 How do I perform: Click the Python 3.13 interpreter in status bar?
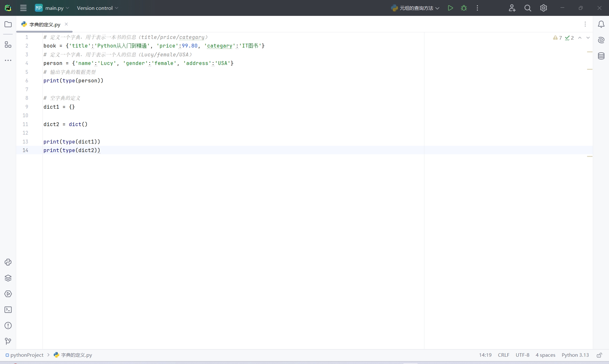click(x=575, y=355)
